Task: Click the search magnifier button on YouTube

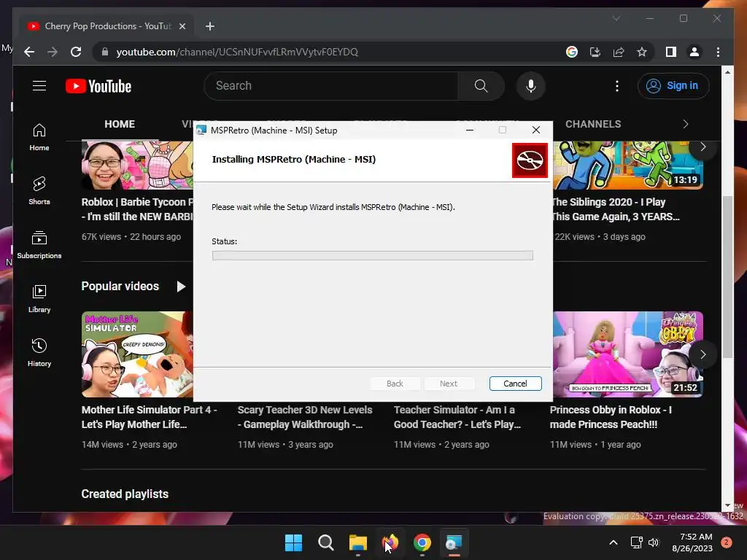Action: tap(481, 86)
